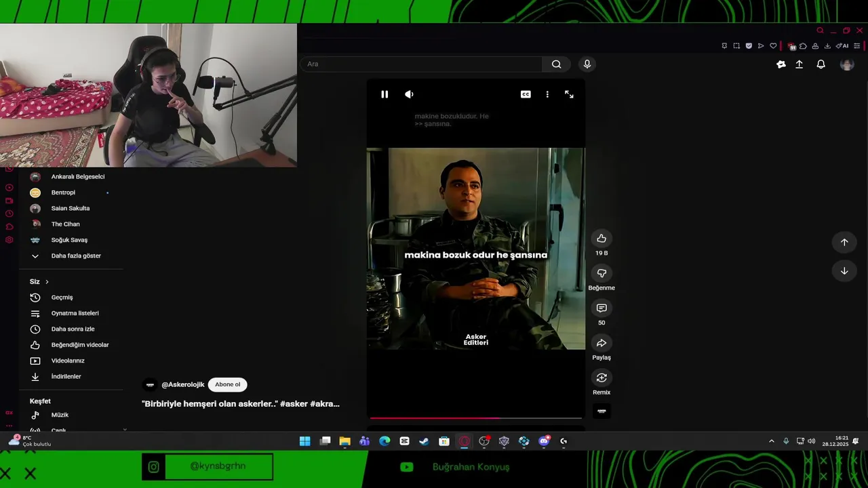Launch Steam from the taskbar
868x488 pixels.
click(424, 441)
